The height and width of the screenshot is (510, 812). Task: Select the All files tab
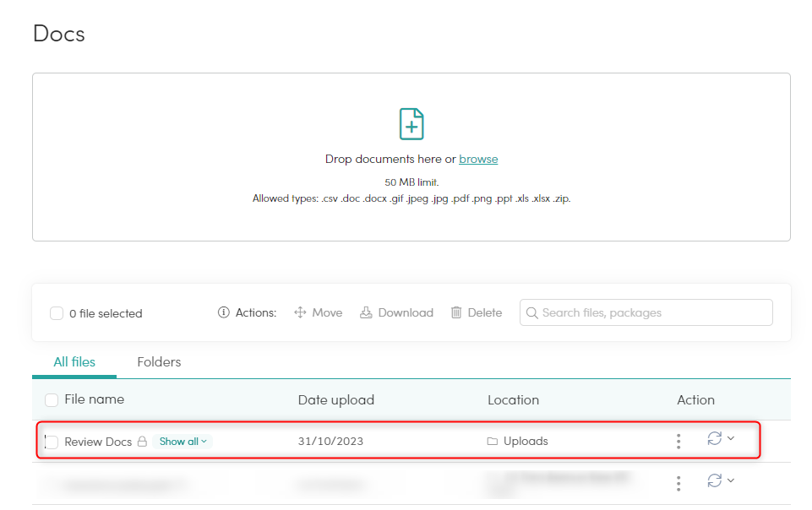(x=74, y=362)
